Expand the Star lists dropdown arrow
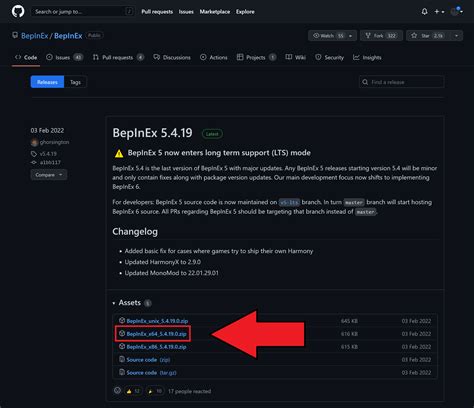474x408 pixels. point(456,36)
